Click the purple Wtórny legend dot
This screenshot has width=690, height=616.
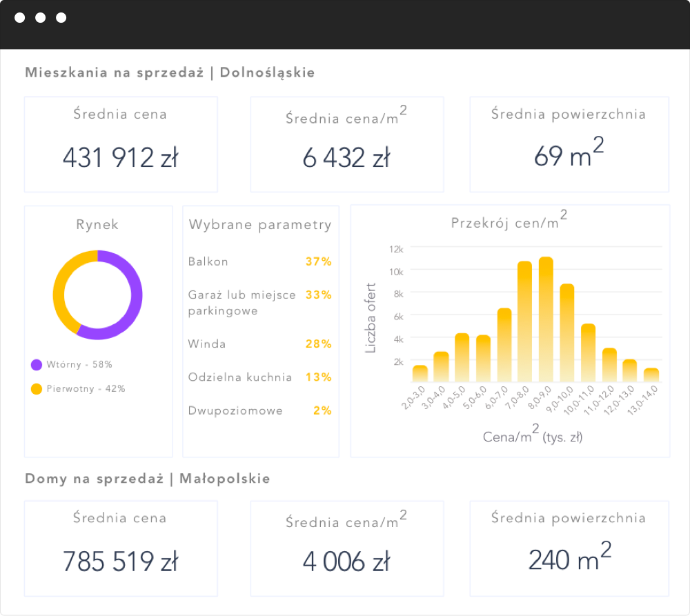(x=37, y=364)
